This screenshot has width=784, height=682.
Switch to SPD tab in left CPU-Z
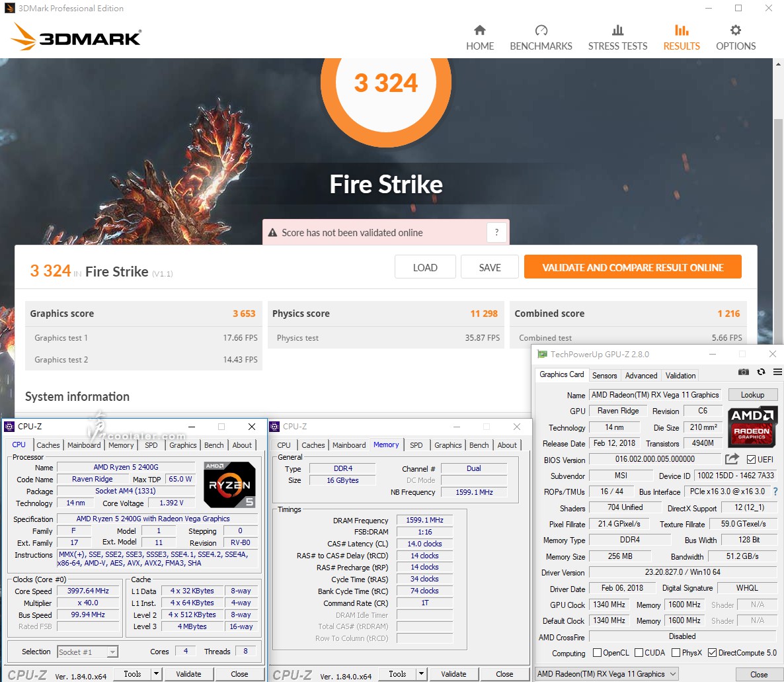[151, 445]
